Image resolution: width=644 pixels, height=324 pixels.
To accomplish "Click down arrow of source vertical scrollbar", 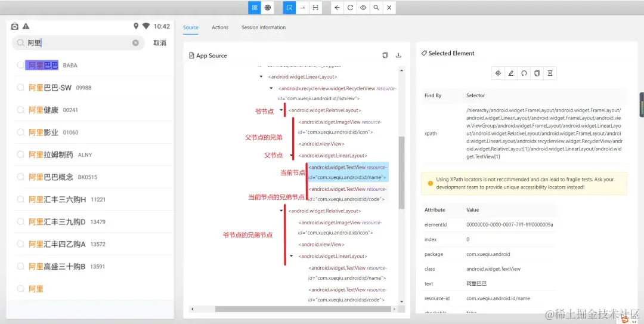I will tap(401, 302).
